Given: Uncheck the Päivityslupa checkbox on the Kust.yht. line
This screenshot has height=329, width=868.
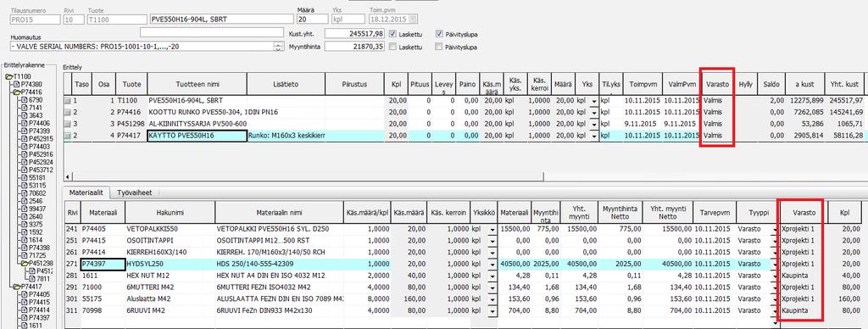Looking at the screenshot, I should [440, 34].
